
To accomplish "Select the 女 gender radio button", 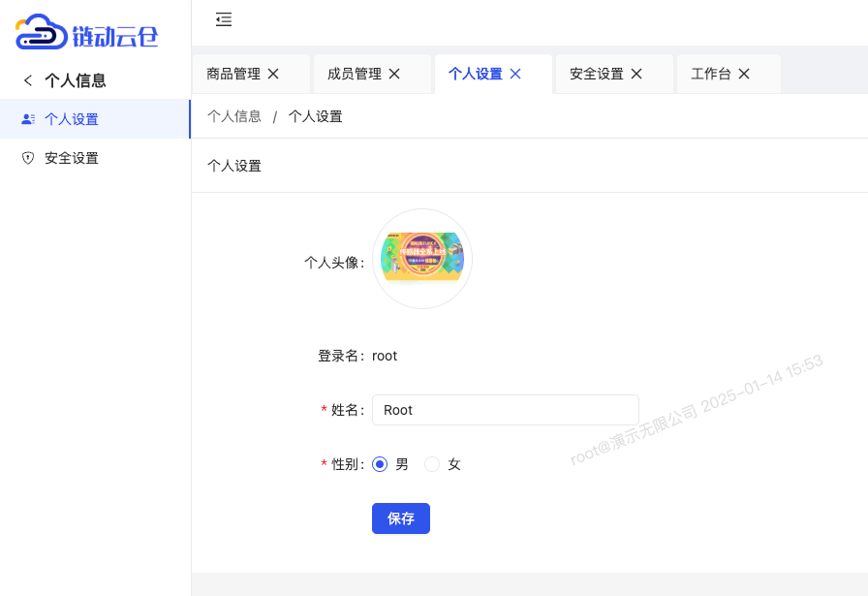I will click(432, 464).
